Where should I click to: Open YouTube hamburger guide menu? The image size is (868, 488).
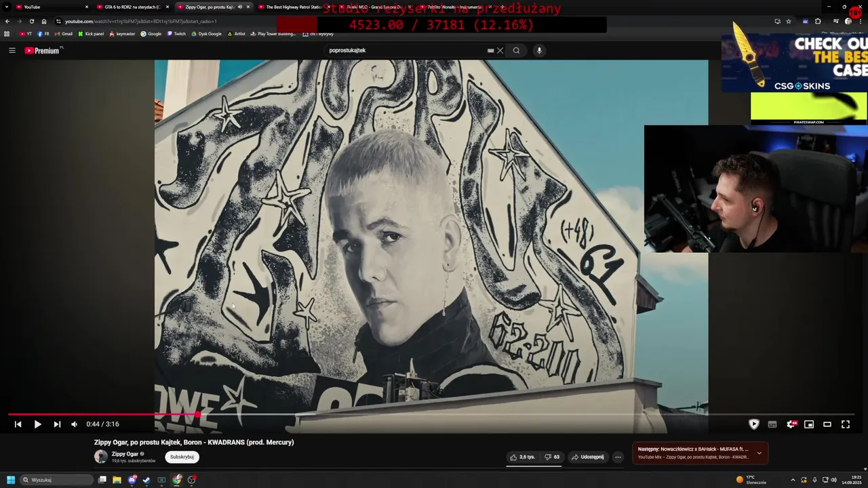[12, 50]
